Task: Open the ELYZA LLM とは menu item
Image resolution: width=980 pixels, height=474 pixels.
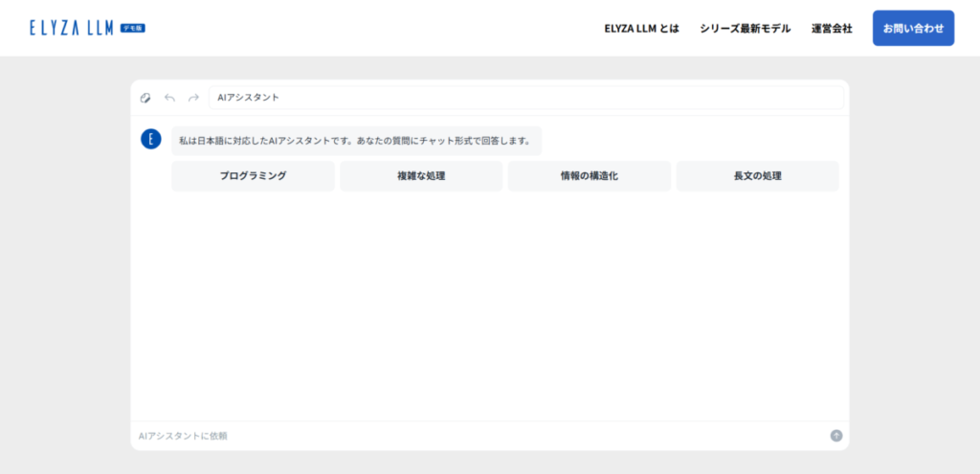Action: point(641,28)
